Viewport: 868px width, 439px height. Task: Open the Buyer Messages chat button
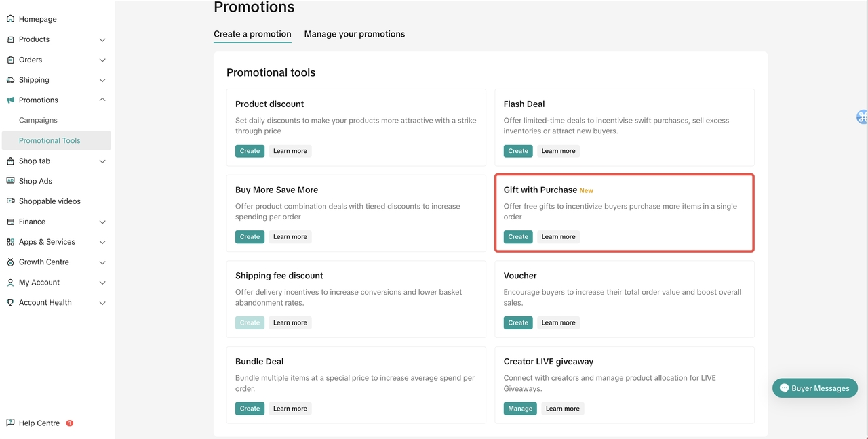coord(814,388)
